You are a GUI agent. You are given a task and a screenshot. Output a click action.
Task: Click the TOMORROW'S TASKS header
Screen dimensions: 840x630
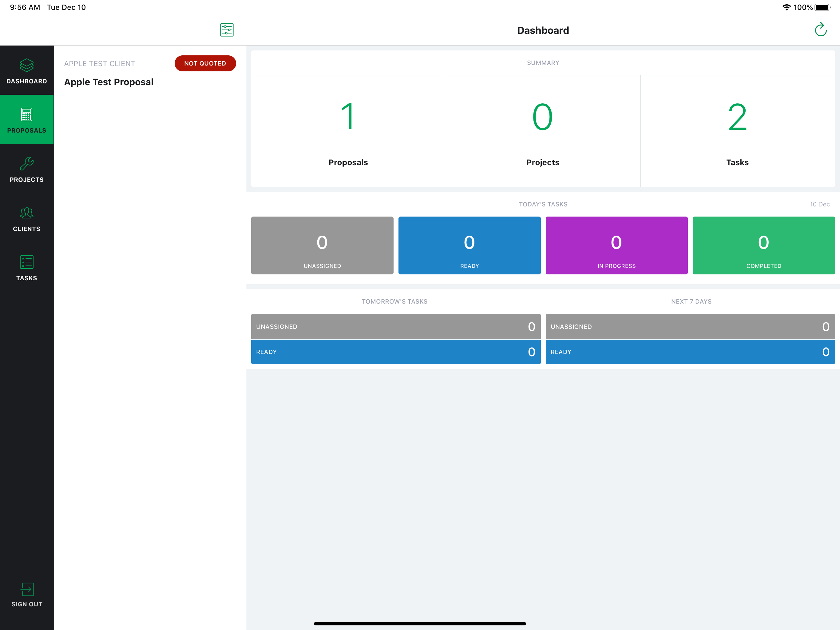coord(394,301)
